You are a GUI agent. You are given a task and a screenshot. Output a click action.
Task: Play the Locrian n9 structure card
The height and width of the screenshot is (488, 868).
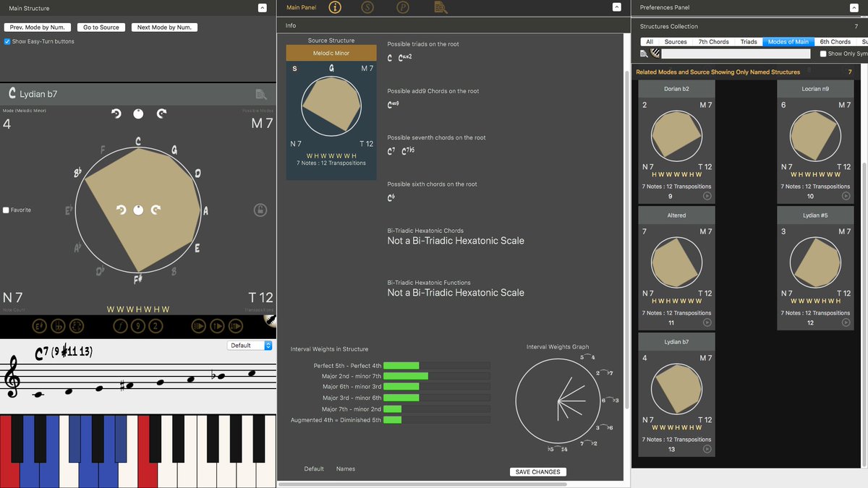(846, 196)
